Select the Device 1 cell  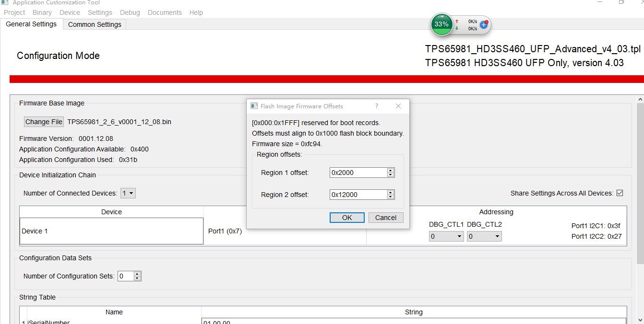click(111, 231)
